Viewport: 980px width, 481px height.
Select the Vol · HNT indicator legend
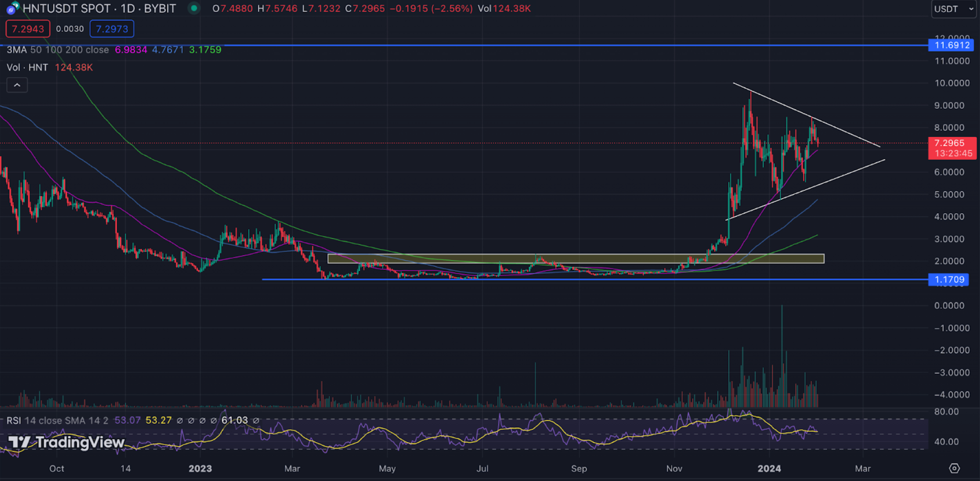pos(27,67)
